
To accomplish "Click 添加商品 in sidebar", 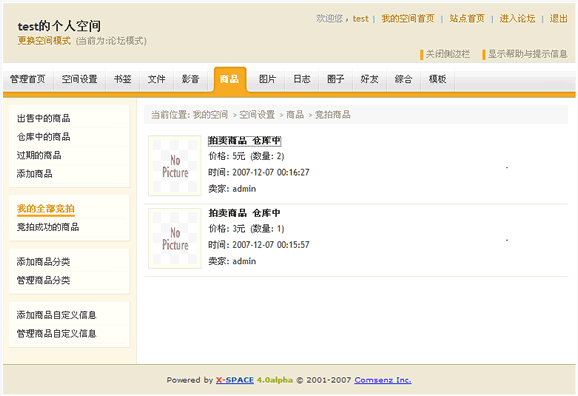I will pos(35,174).
